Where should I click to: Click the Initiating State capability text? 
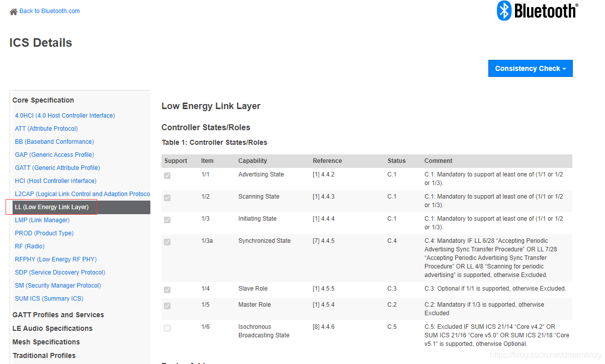click(x=257, y=219)
